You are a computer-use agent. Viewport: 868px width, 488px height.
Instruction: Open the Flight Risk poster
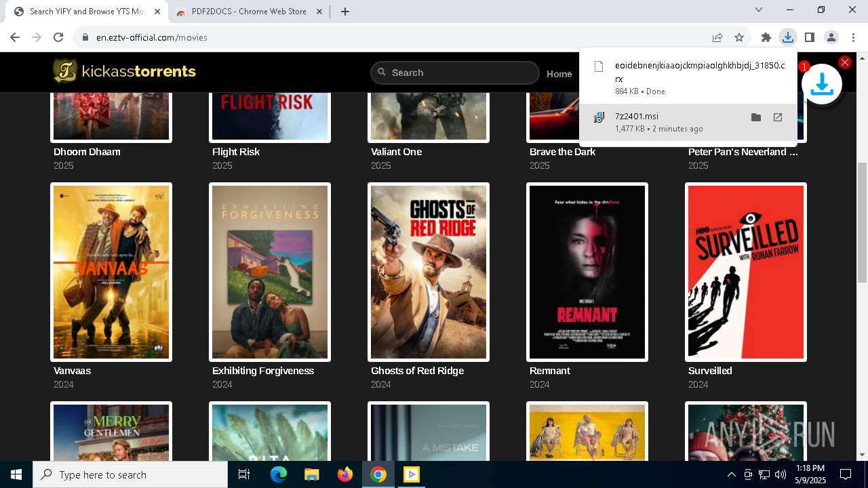(270, 117)
